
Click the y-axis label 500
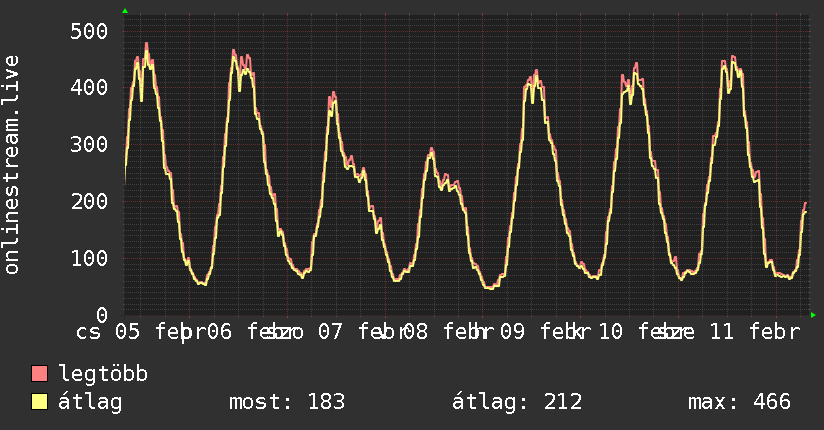click(x=89, y=31)
